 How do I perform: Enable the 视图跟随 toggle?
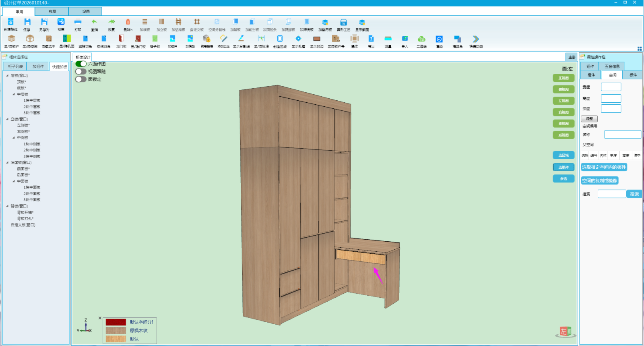[81, 71]
